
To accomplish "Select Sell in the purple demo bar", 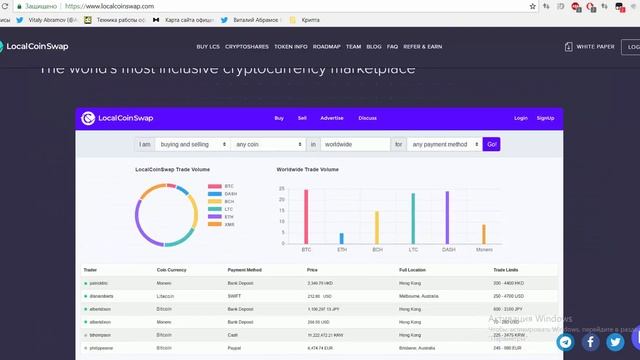I will click(x=302, y=118).
